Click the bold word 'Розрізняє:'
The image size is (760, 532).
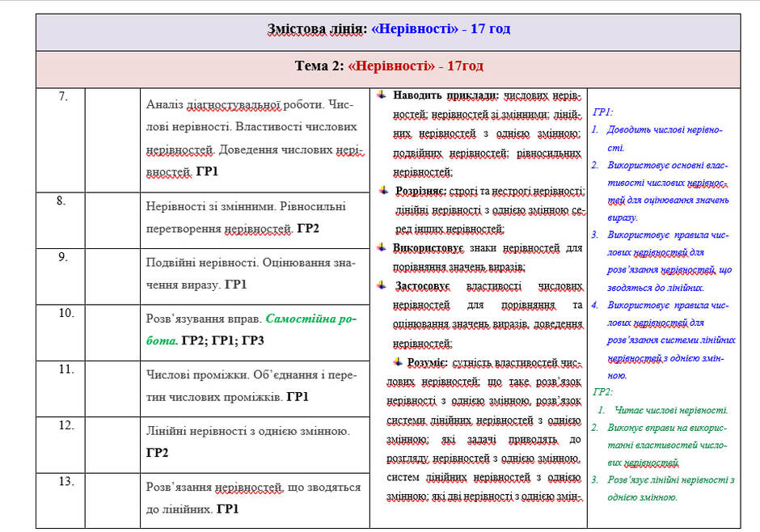[420, 192]
